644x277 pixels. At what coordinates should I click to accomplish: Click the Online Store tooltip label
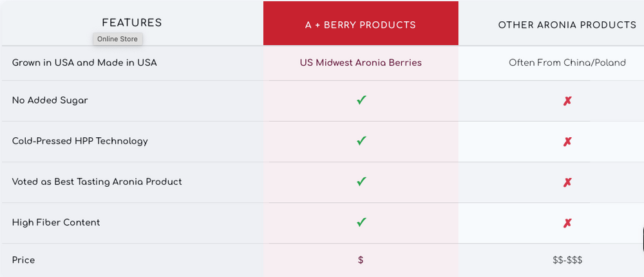coord(117,39)
